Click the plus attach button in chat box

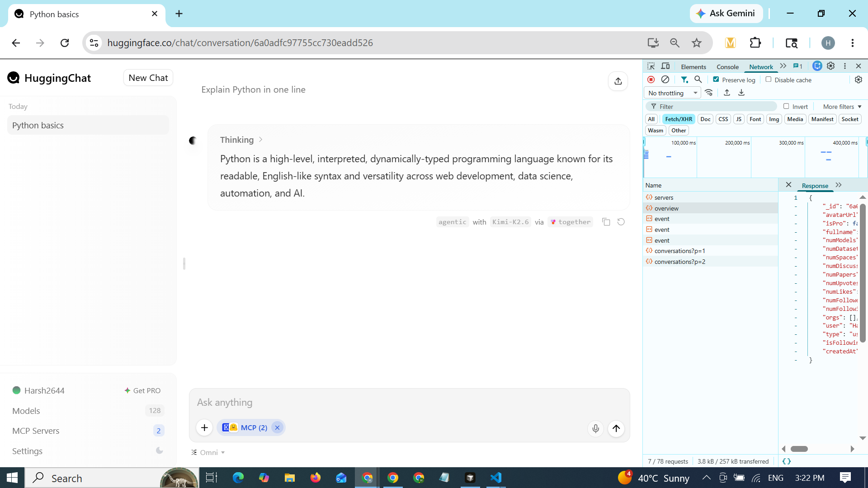[x=204, y=427]
